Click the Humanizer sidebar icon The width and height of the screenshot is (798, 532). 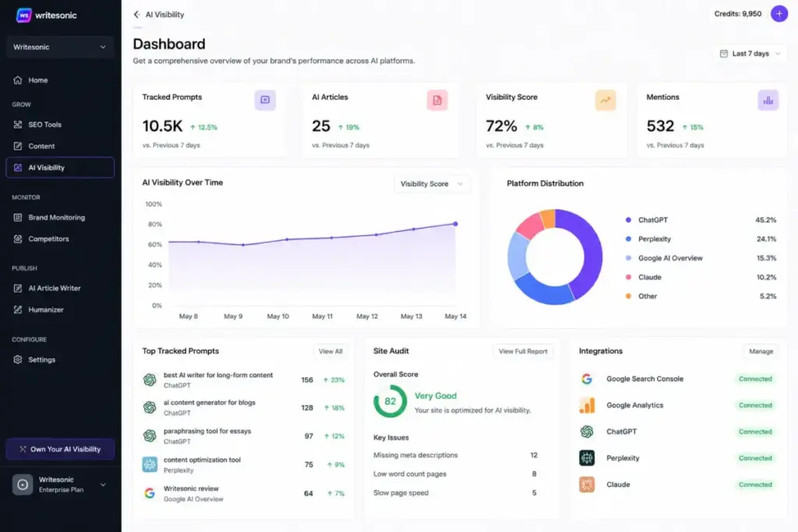click(18, 309)
